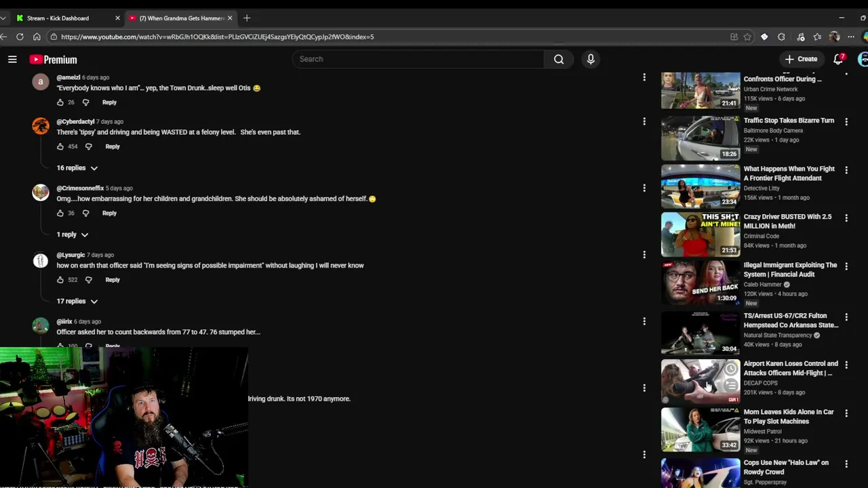868x488 pixels.
Task: Click the Create button
Action: click(x=801, y=59)
